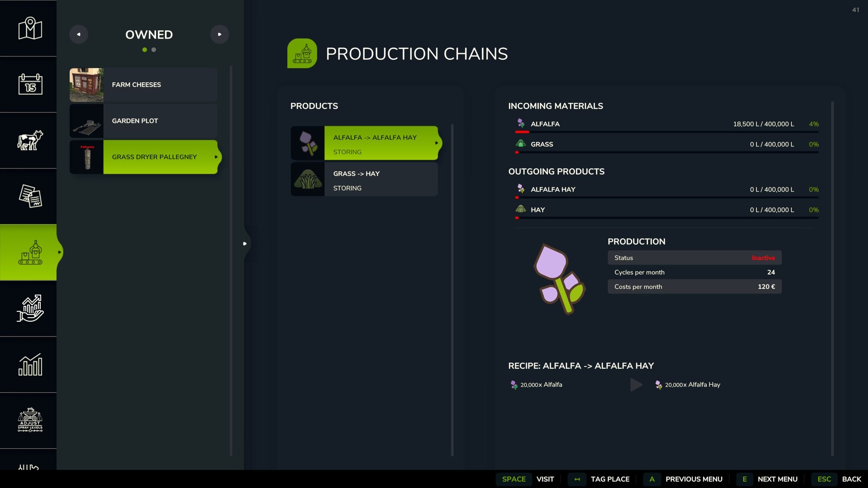Viewport: 868px width, 488px height.
Task: Select Garden Plot production point
Action: coord(143,121)
